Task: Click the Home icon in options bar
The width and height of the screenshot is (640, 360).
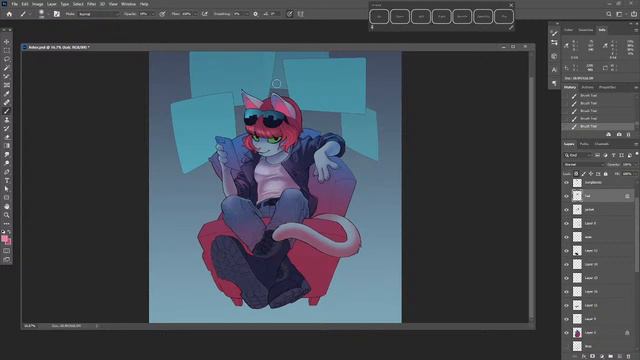Action: click(9, 14)
